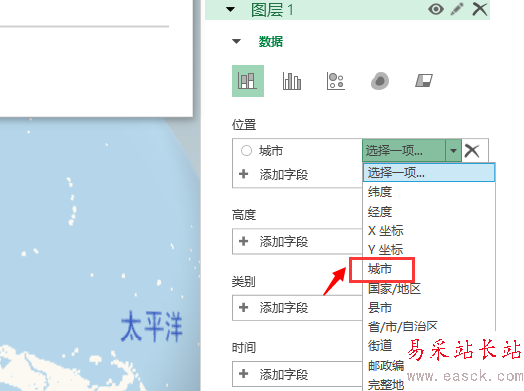Select the region chart type
Viewport: 524px width, 391px height.
(x=424, y=81)
